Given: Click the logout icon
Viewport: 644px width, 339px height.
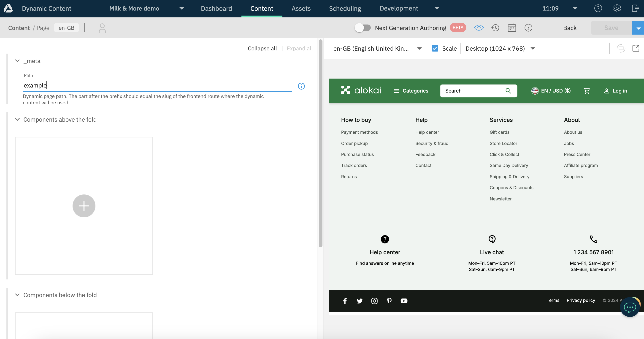Looking at the screenshot, I should click(x=635, y=8).
